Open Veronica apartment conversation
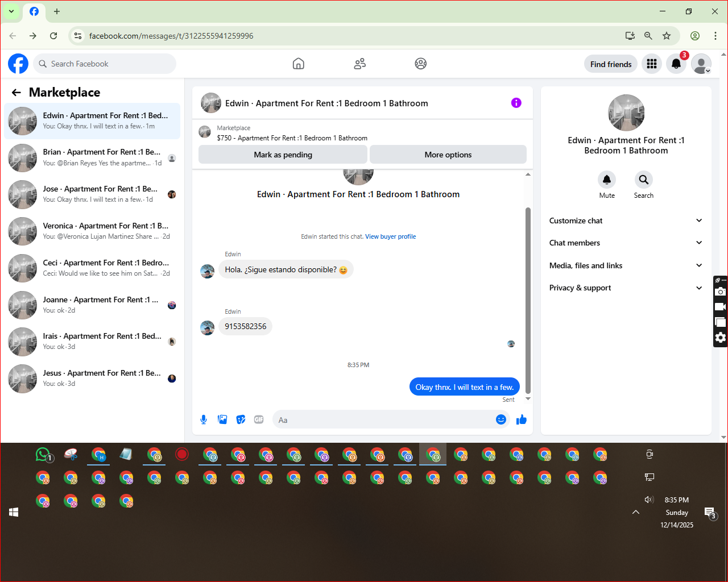The width and height of the screenshot is (728, 582). point(92,231)
